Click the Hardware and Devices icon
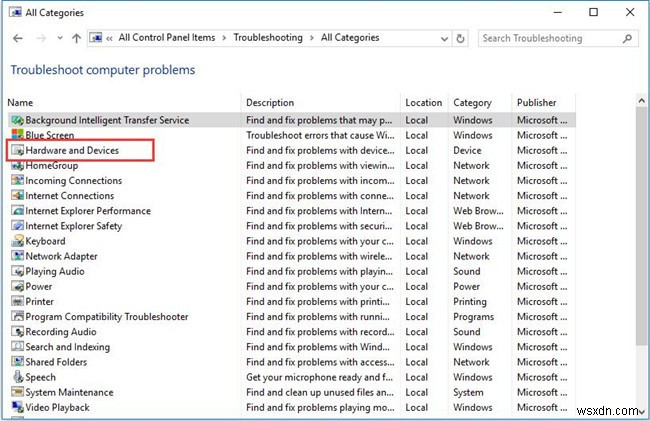 click(17, 150)
